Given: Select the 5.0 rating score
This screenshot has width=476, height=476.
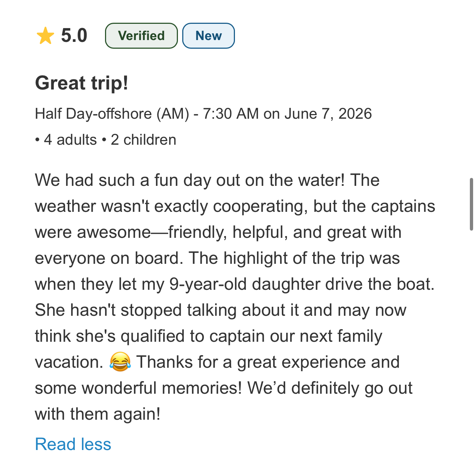Looking at the screenshot, I should (74, 35).
